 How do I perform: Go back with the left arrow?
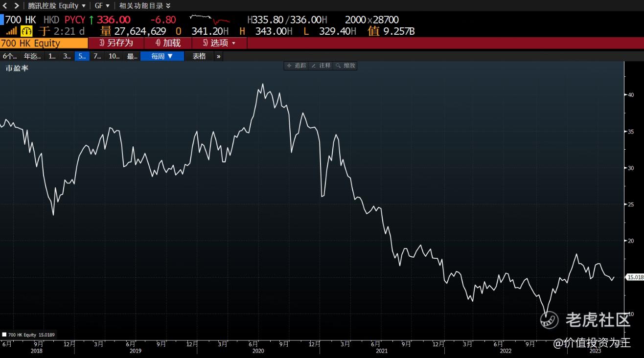click(x=5, y=6)
